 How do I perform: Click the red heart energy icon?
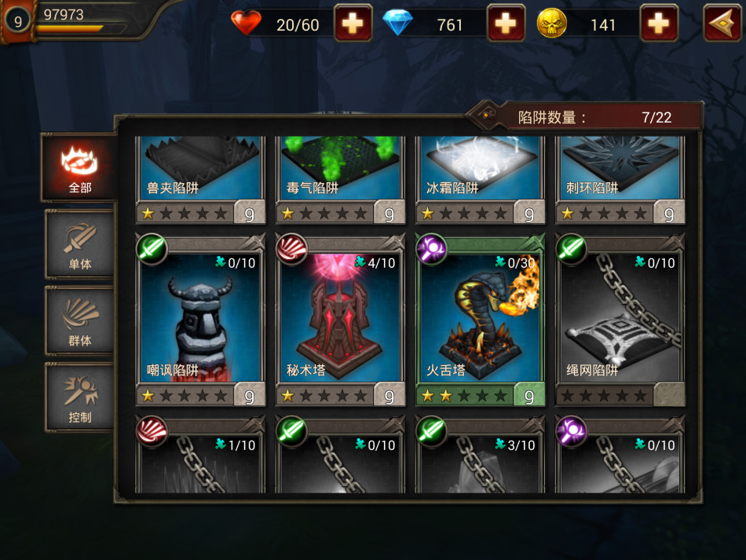(246, 22)
